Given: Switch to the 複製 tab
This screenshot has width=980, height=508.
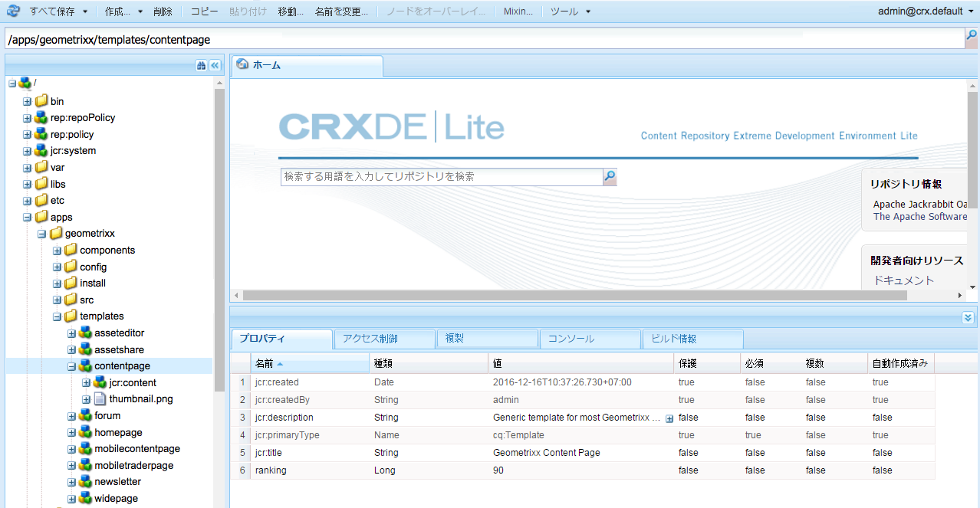Looking at the screenshot, I should [488, 339].
